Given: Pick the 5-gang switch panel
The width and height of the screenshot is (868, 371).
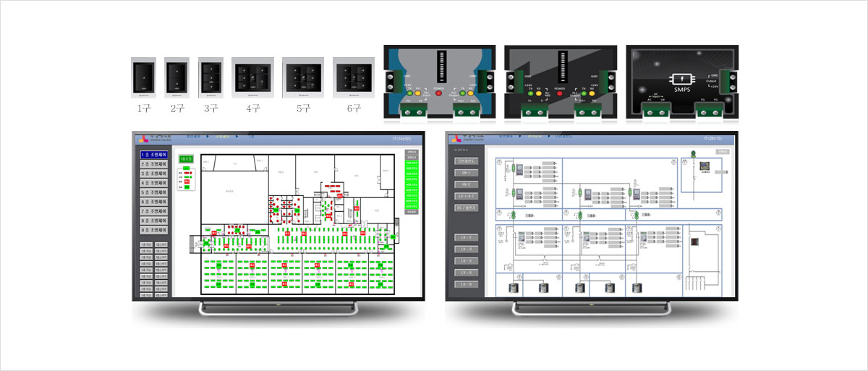Looking at the screenshot, I should [302, 77].
